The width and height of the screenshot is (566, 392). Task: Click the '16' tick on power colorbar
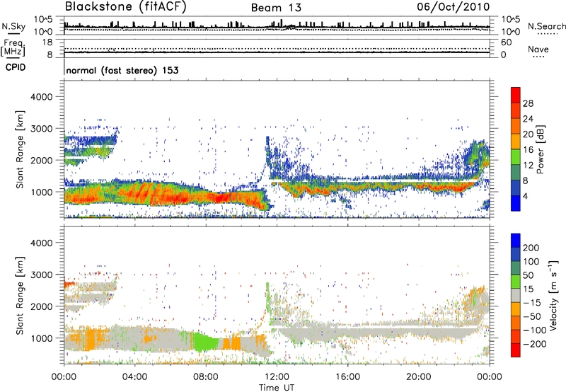click(528, 150)
